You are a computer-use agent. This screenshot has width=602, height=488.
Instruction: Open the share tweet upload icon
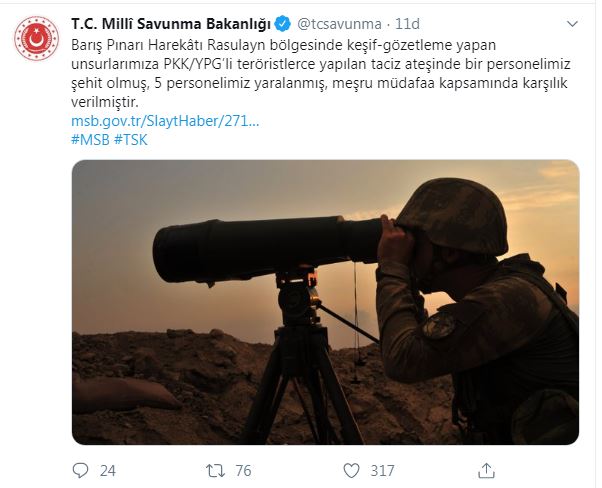(x=486, y=470)
